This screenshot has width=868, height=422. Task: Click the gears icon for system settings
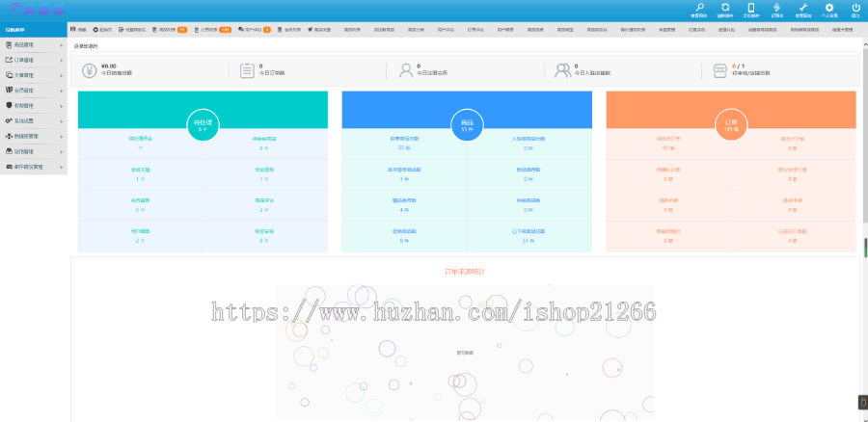click(9, 120)
